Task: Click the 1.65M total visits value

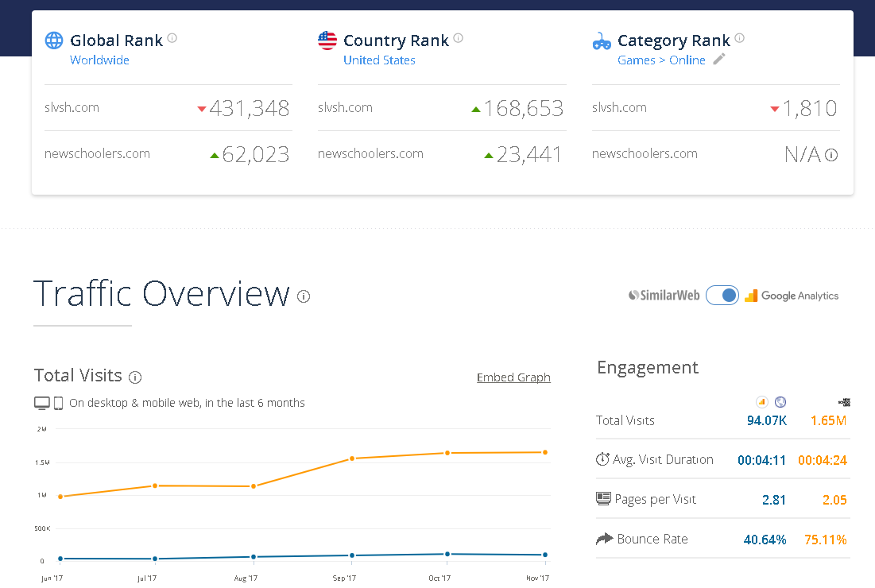Action: coord(829,420)
